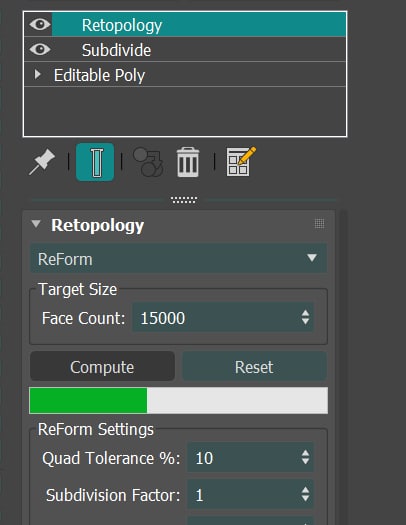Decrease Face Count with down arrow

pyautogui.click(x=305, y=322)
